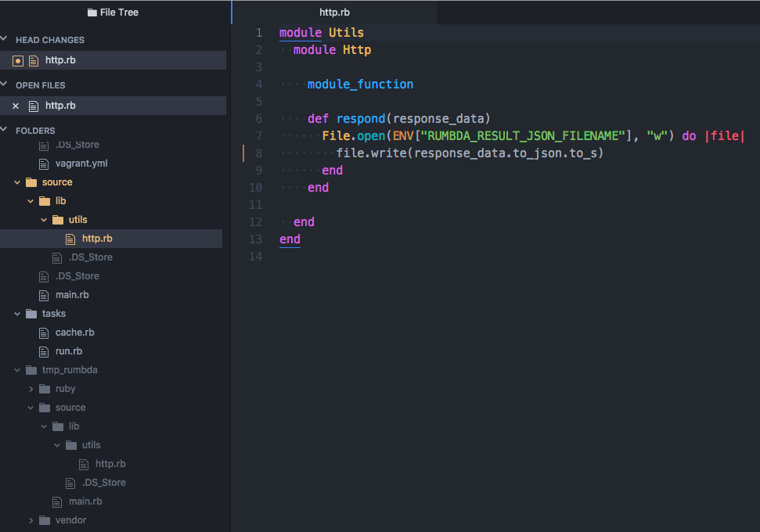This screenshot has width=760, height=532.
Task: Open vagrant.yml from the folder tree
Action: 81,164
